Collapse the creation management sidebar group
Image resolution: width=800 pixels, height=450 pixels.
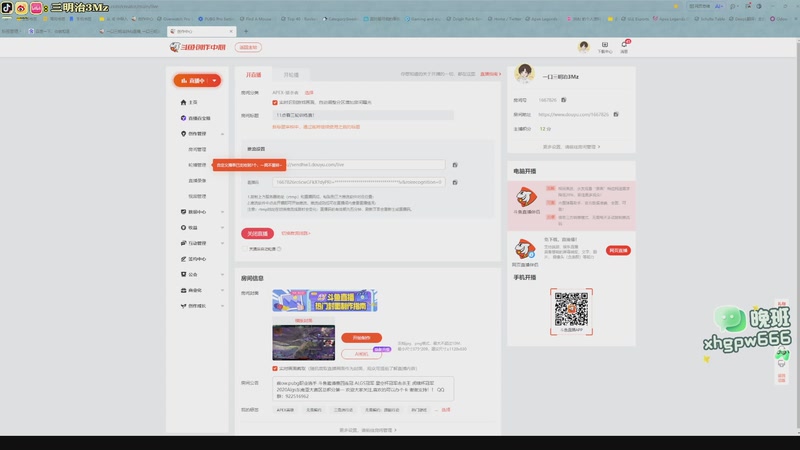pos(222,134)
